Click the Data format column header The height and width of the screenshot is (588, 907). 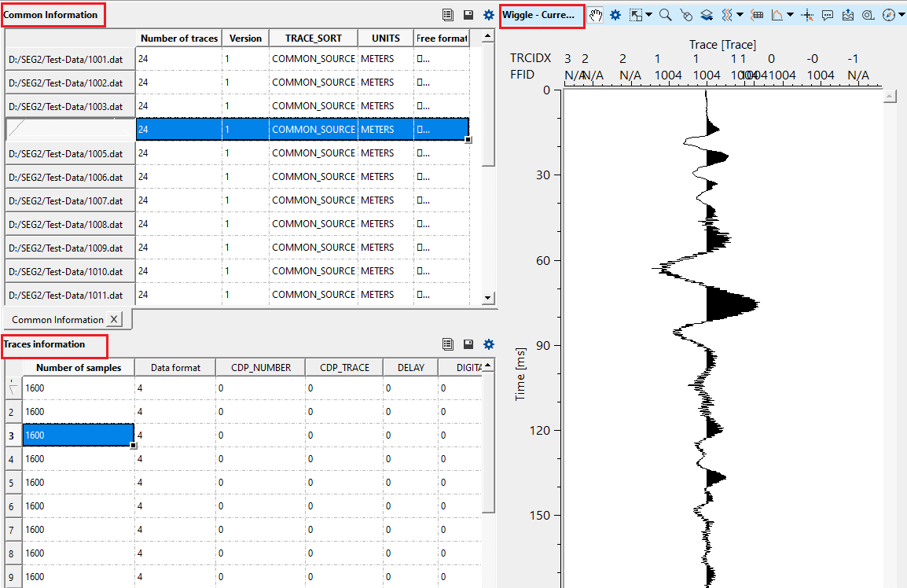point(175,367)
